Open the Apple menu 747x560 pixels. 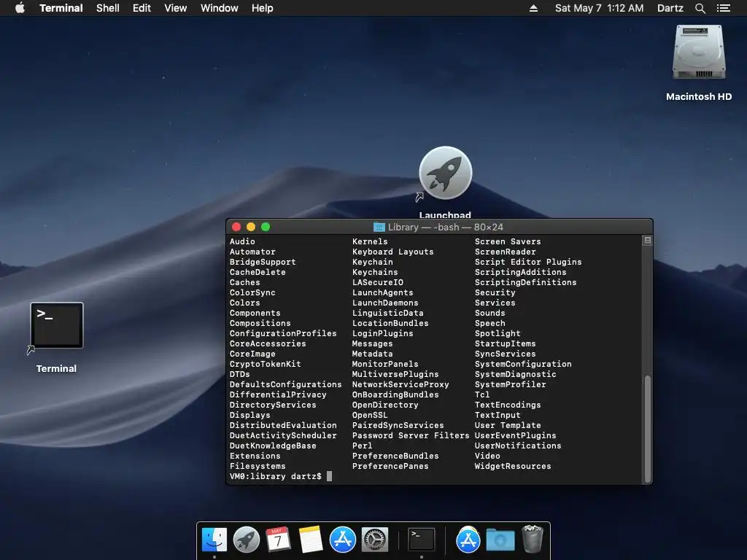(x=20, y=8)
